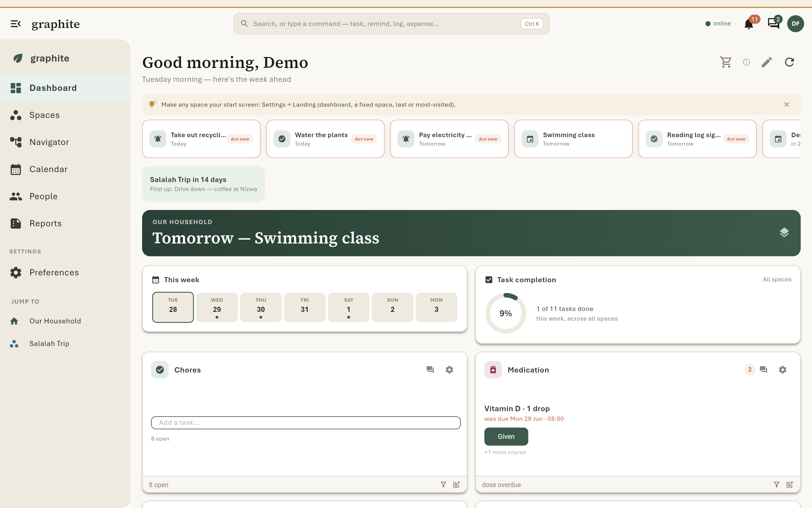Screen dimensions: 812x508
Task: Click check icon on Reading log card
Action: 654,139
